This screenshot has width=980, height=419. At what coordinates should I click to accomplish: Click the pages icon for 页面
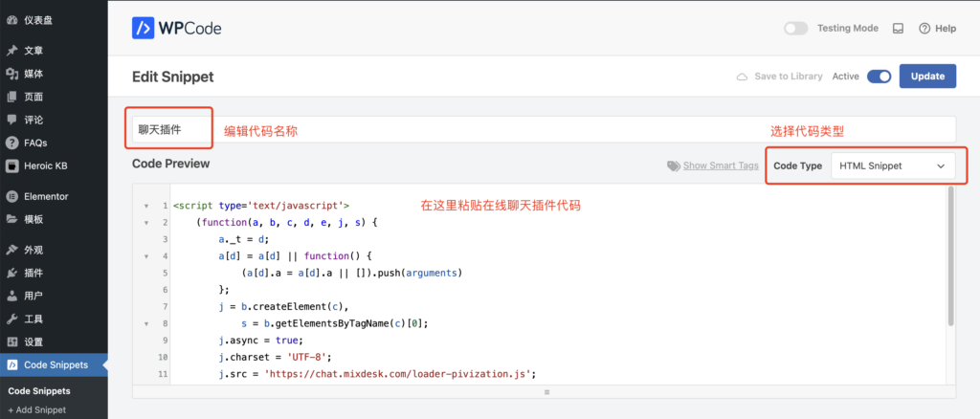coord(11,97)
